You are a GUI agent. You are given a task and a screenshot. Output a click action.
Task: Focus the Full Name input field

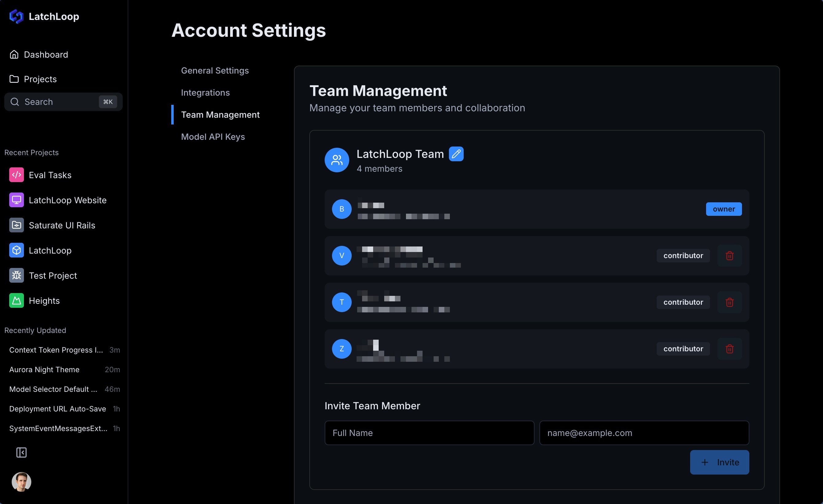[429, 433]
